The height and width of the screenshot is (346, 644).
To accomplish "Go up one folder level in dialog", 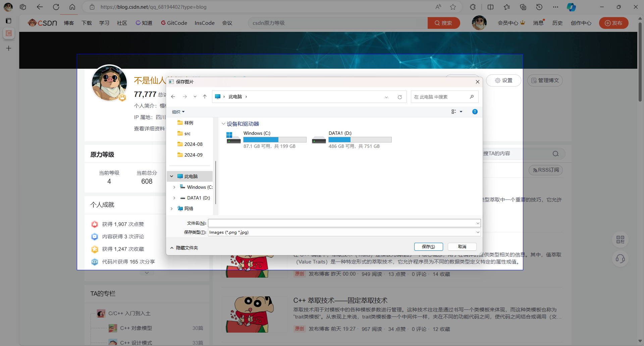I will (205, 97).
